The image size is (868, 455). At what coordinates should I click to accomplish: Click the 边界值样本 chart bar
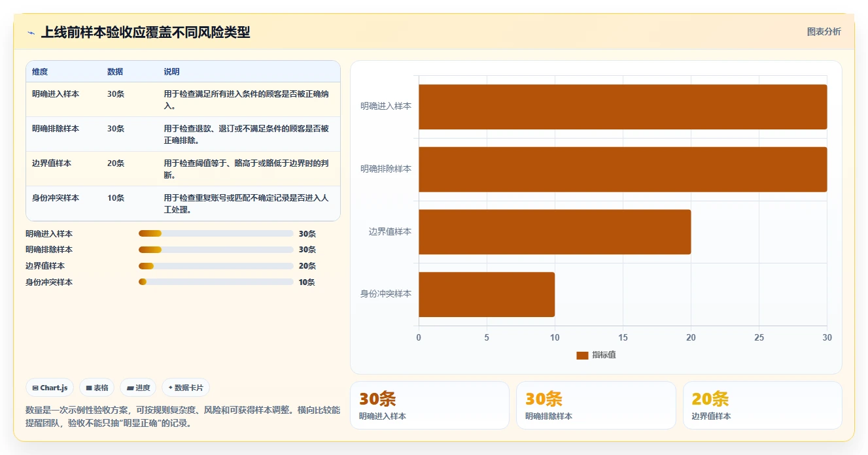point(555,232)
